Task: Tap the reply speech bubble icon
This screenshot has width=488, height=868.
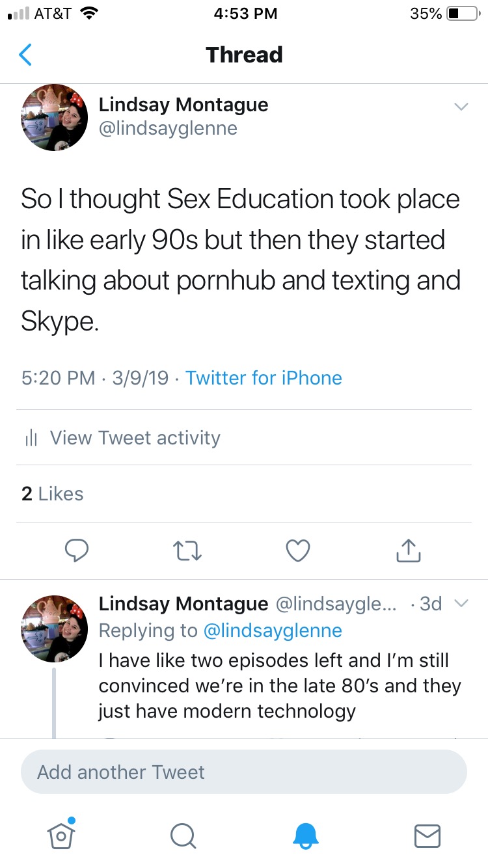Action: [77, 550]
